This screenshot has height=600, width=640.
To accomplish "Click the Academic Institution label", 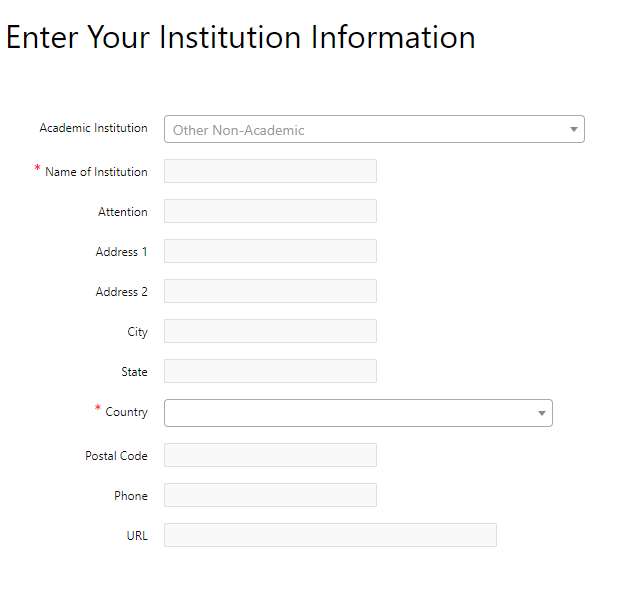I will click(93, 128).
